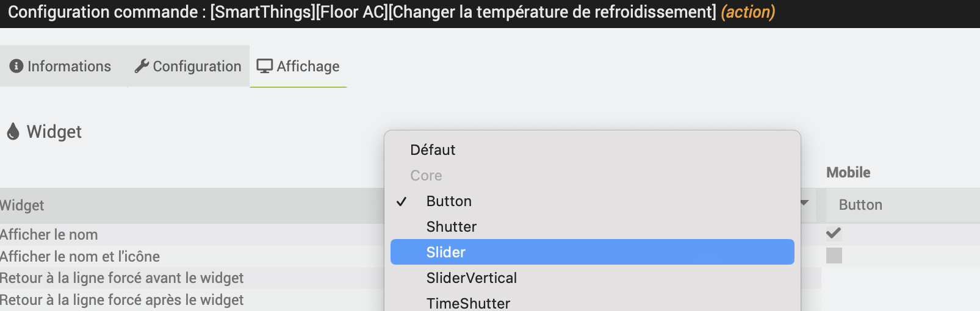Select Slider in the widget list

coord(592,252)
